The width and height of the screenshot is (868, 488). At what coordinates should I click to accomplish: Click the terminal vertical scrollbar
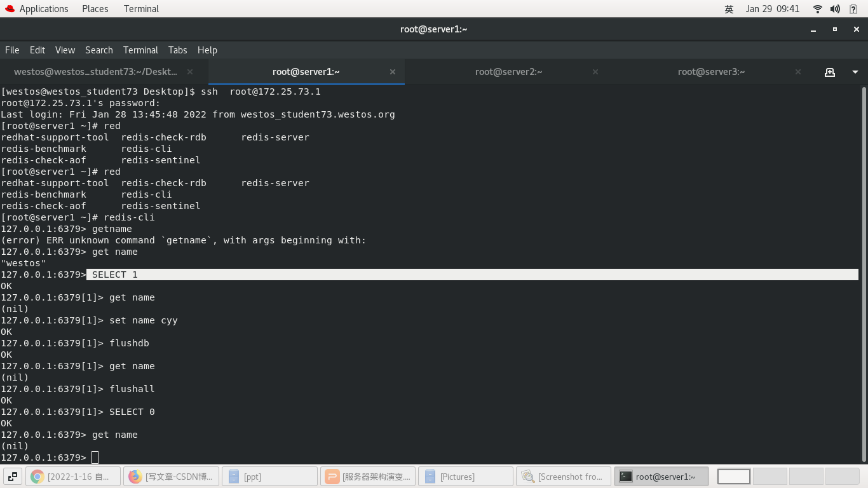[864, 274]
